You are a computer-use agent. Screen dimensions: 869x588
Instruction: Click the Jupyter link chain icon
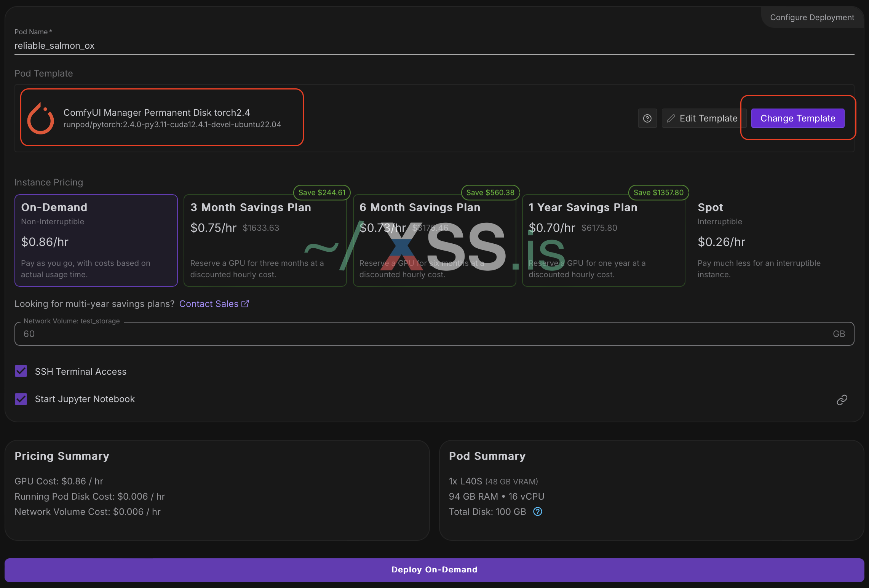tap(842, 400)
